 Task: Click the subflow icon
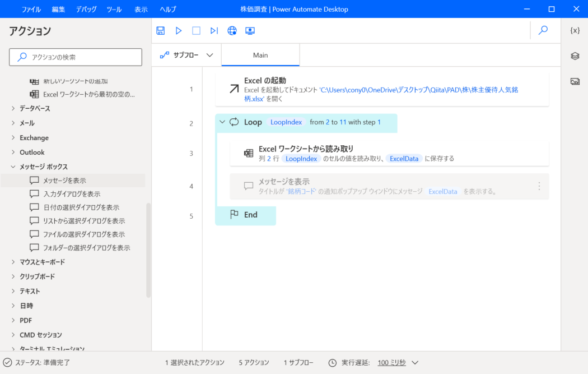pos(165,55)
